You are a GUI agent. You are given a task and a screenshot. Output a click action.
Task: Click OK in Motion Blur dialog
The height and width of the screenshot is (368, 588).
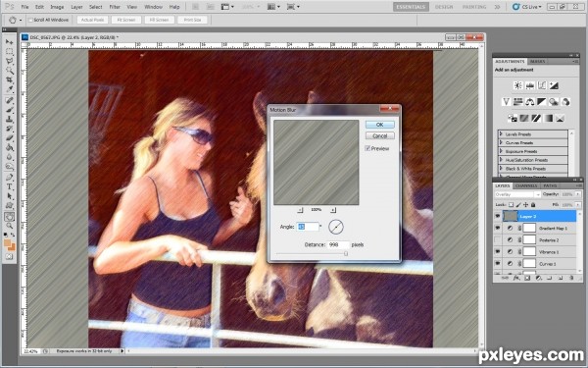pyautogui.click(x=379, y=125)
